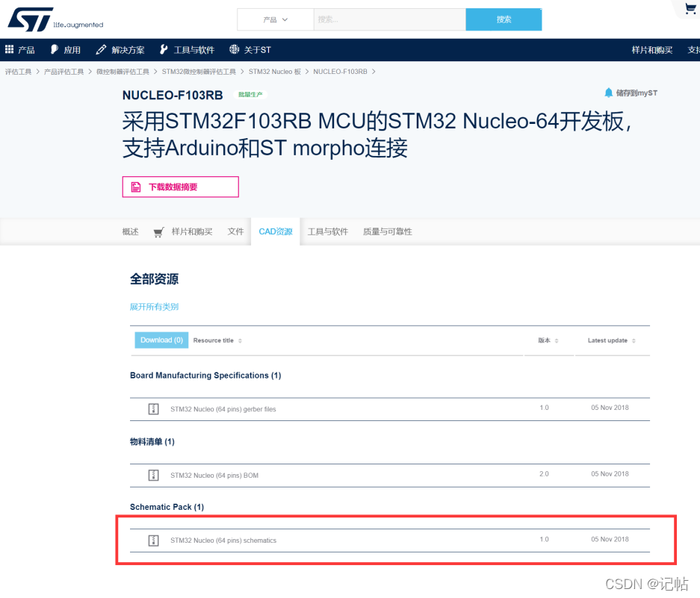Click STM32 Nucleo 板 breadcrumb
700x598 pixels.
tap(275, 72)
